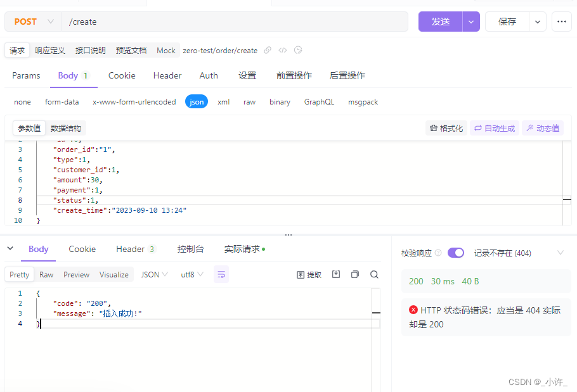Select the form-data body type option
577x392 pixels.
click(x=62, y=101)
